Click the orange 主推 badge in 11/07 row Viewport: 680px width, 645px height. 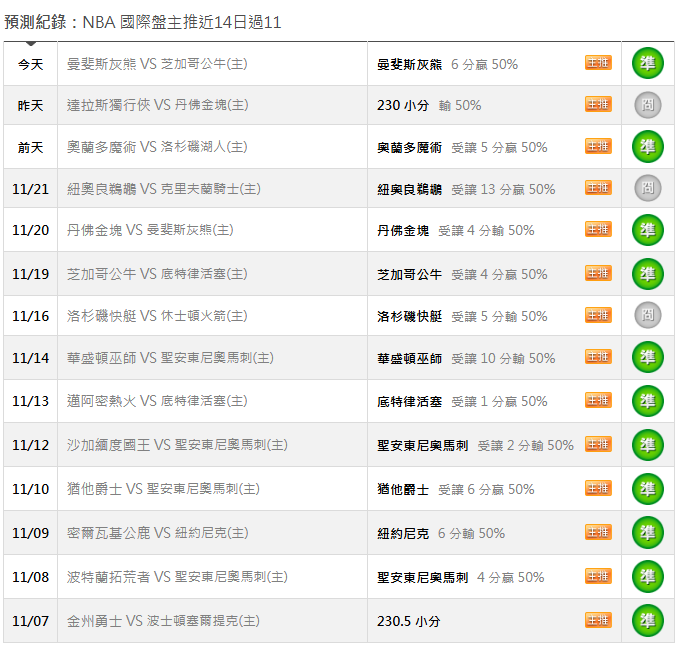click(x=598, y=620)
